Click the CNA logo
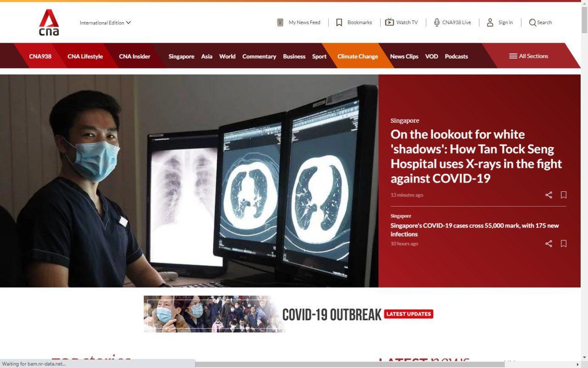588x368 pixels. point(49,23)
